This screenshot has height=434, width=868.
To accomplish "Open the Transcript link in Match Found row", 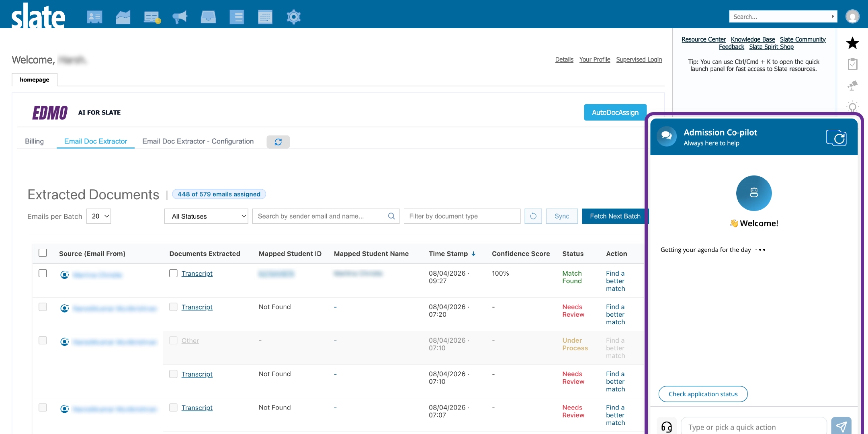I will pos(197,274).
